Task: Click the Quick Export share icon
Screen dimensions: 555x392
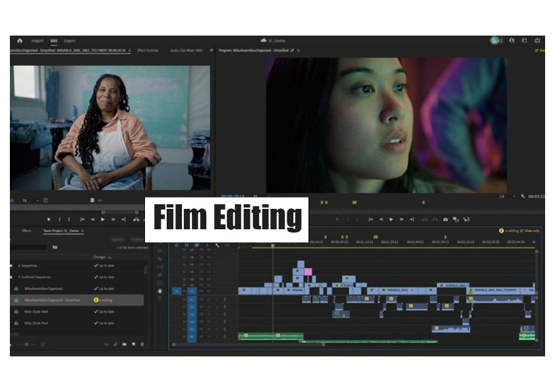Action: (x=537, y=40)
